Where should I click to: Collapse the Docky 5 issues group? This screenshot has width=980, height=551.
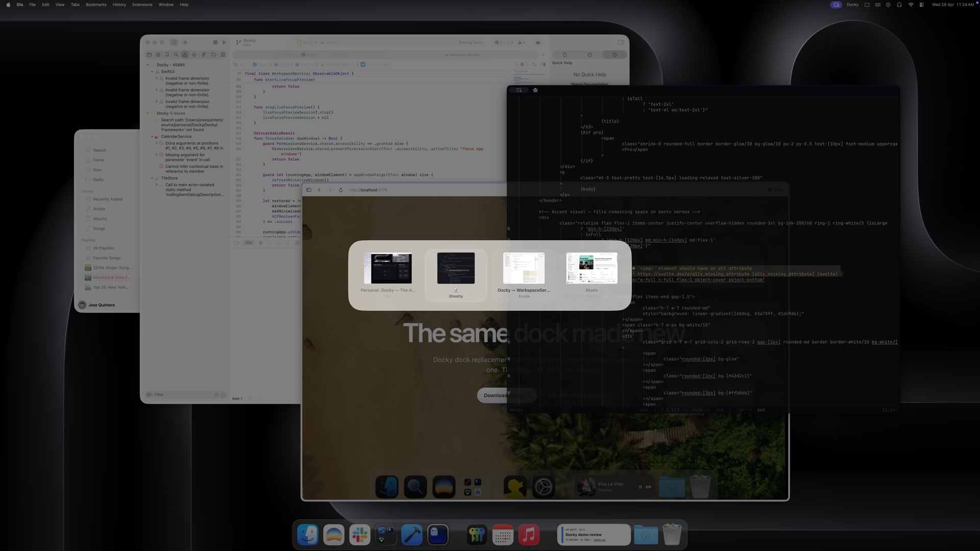click(x=148, y=113)
